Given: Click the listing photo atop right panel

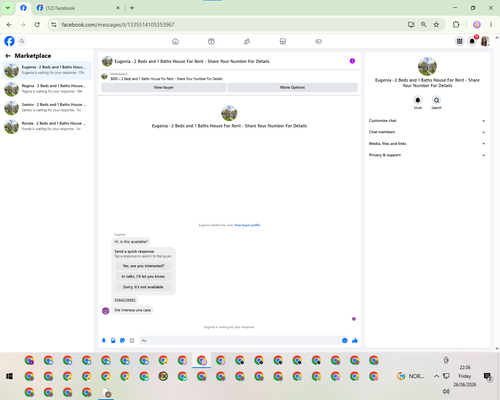Looking at the screenshot, I should point(427,66).
